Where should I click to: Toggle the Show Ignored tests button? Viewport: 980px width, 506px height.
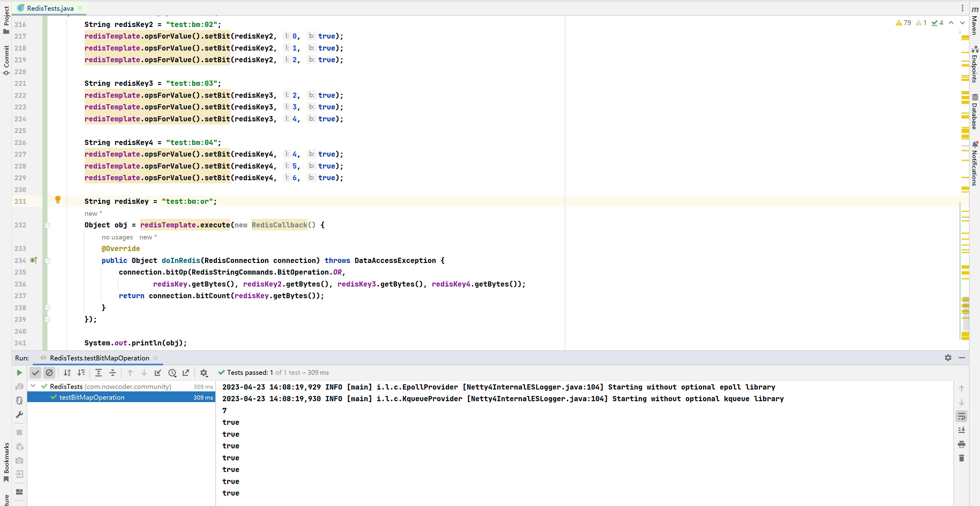[49, 373]
